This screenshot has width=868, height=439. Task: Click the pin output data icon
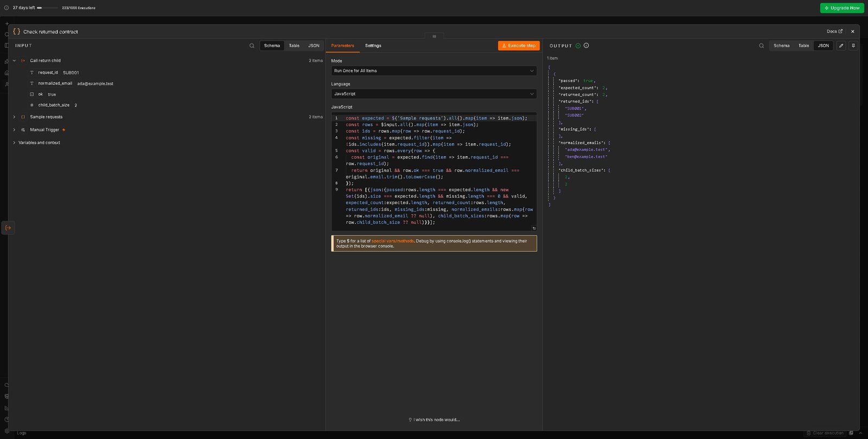click(853, 46)
